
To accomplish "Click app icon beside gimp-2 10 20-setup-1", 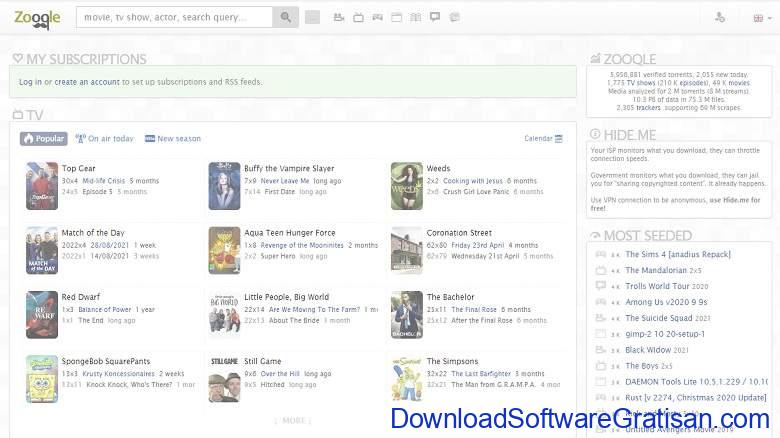I will point(601,334).
